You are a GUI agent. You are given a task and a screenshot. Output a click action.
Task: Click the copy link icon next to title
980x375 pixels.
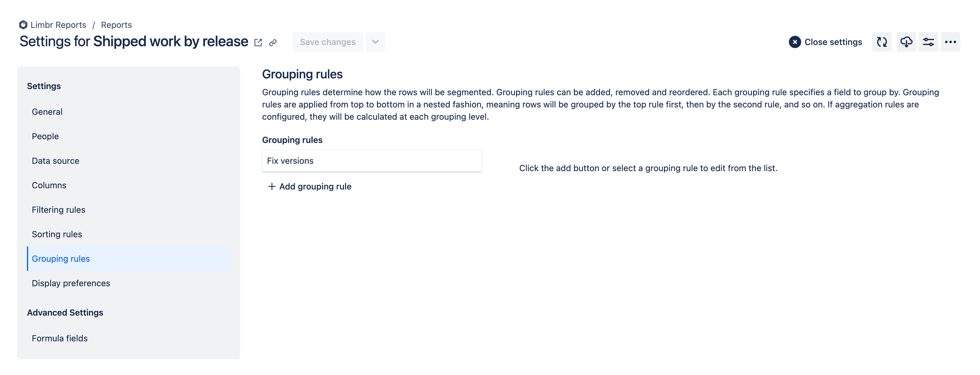(x=273, y=43)
